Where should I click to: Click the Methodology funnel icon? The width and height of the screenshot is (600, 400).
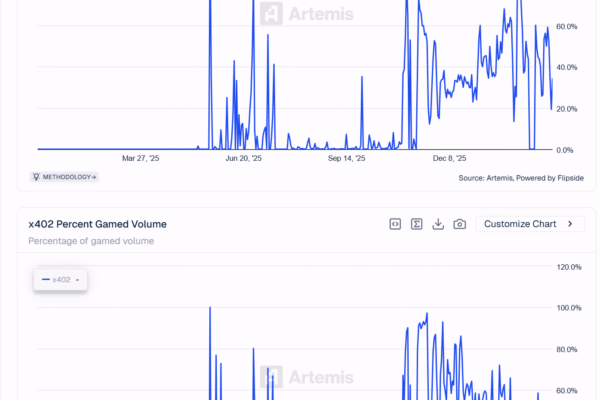click(37, 177)
